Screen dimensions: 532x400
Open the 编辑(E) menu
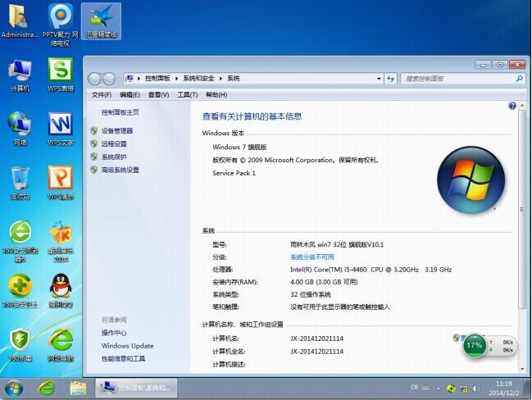click(x=130, y=95)
